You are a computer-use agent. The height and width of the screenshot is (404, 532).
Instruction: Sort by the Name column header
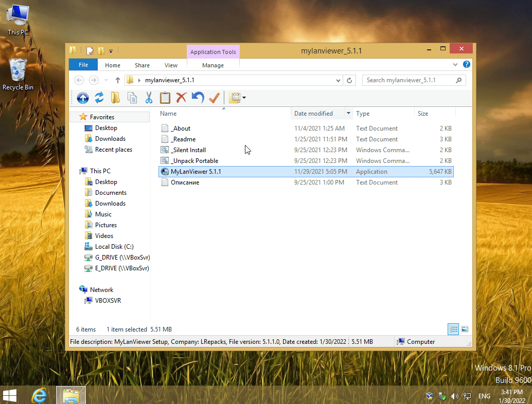tap(225, 114)
